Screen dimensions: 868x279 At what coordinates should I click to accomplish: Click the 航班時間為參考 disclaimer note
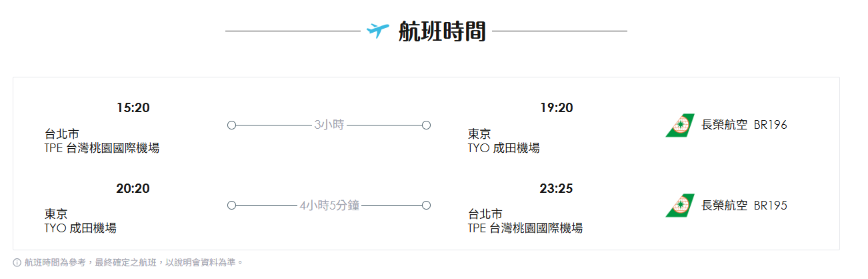pos(133,263)
